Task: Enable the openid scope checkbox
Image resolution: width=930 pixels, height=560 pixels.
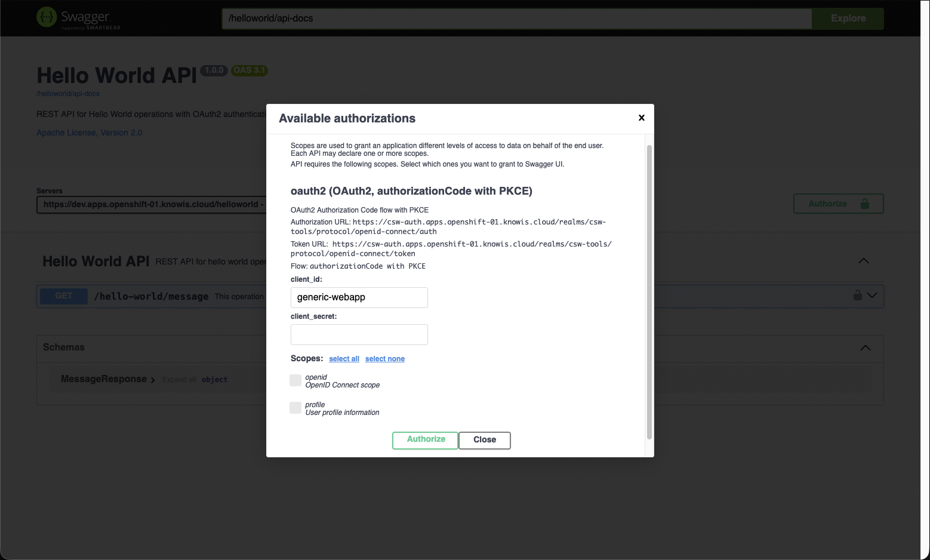Action: pyautogui.click(x=295, y=380)
